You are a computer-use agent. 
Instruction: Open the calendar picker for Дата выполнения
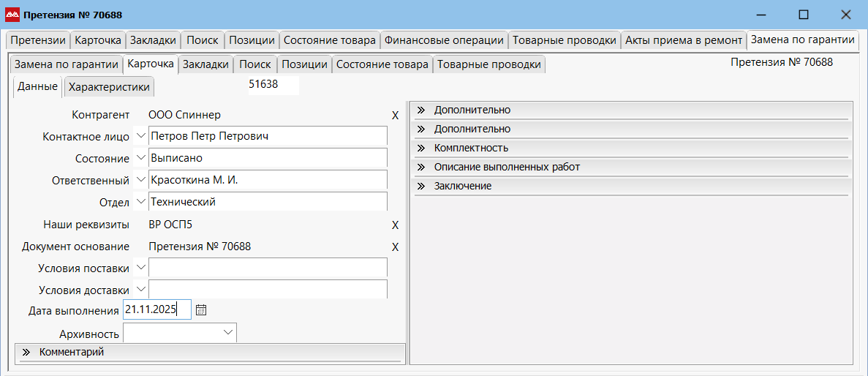(201, 310)
